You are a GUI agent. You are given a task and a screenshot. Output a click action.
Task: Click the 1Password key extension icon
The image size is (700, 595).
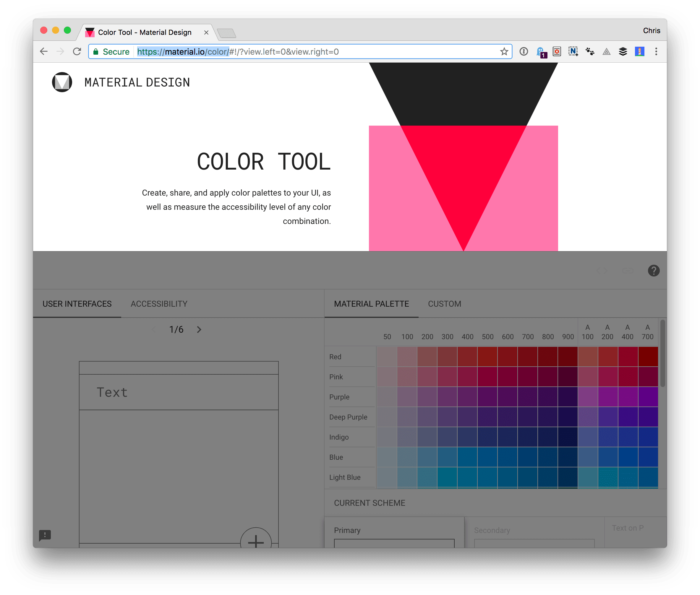point(524,51)
